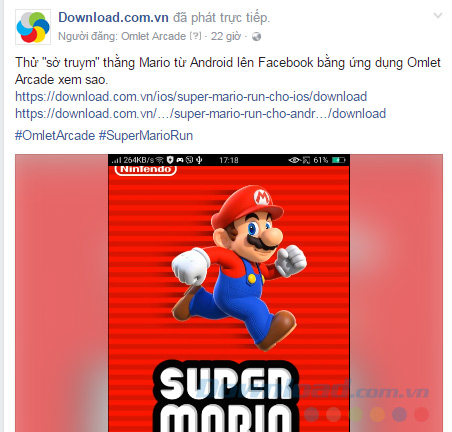Click the 17:18 clock in status bar
The height and width of the screenshot is (432, 452).
(x=229, y=160)
